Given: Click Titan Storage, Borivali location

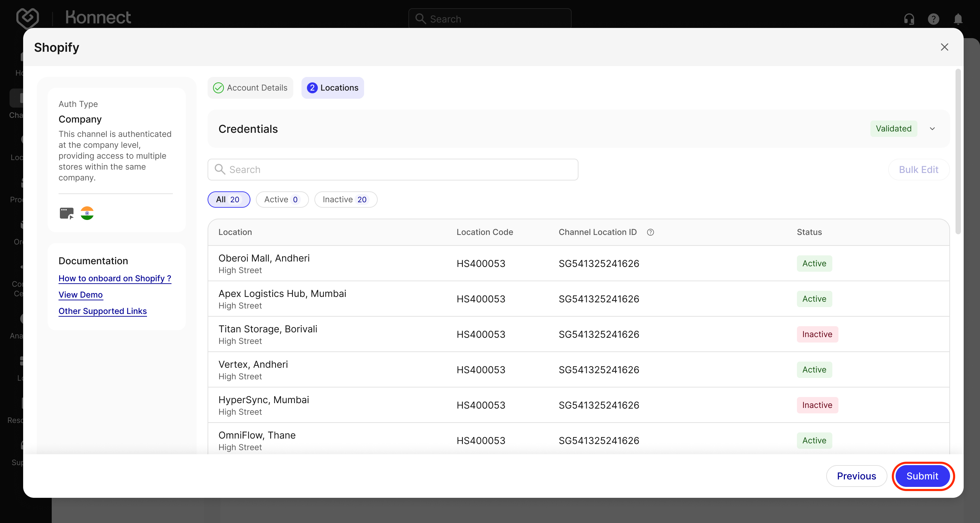Looking at the screenshot, I should [268, 329].
